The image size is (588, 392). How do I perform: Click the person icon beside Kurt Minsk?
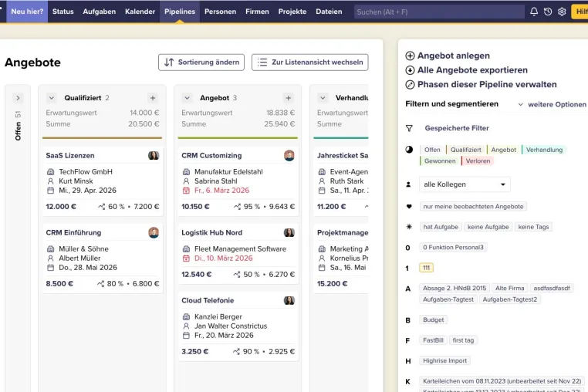coord(50,181)
